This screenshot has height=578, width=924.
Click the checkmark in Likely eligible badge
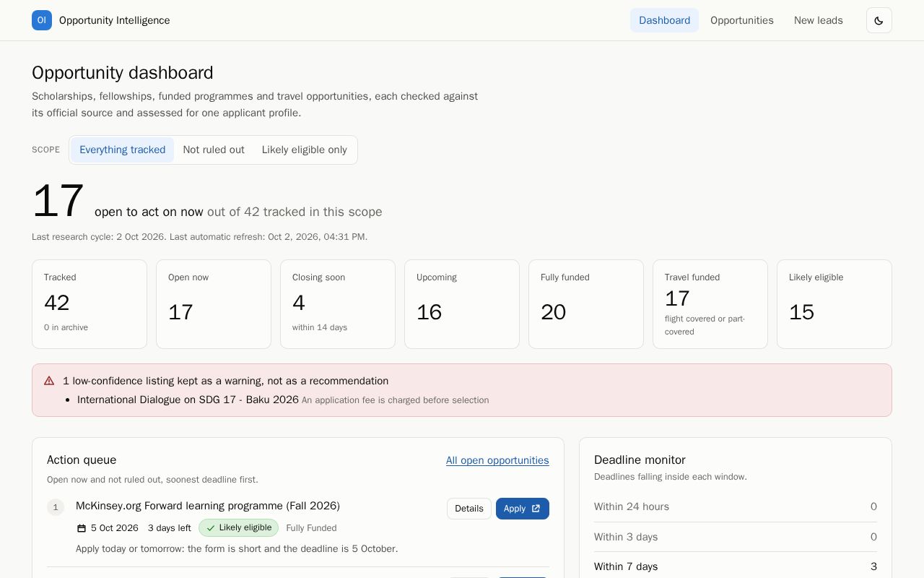pos(211,528)
